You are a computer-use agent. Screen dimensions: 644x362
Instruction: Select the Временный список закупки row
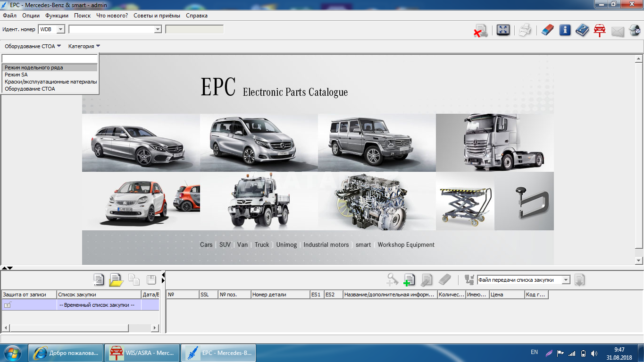tap(81, 305)
